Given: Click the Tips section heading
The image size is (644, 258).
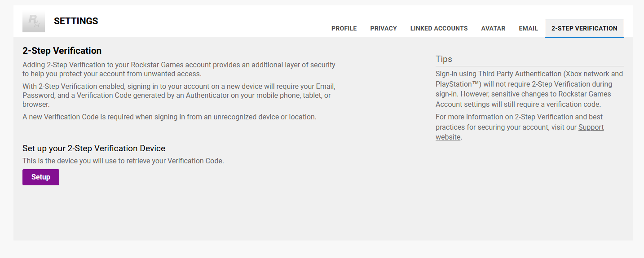Looking at the screenshot, I should (444, 59).
